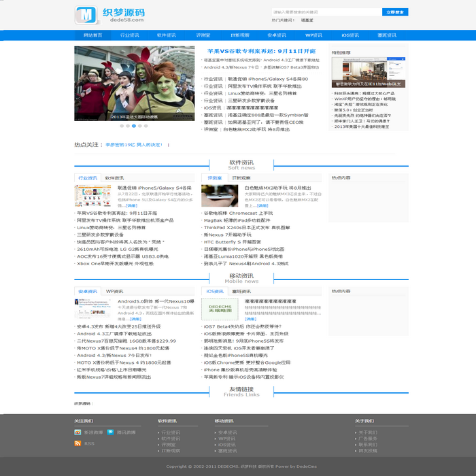
Task: Open sidebar link about WinXP用户
Action: pyautogui.click(x=365, y=99)
